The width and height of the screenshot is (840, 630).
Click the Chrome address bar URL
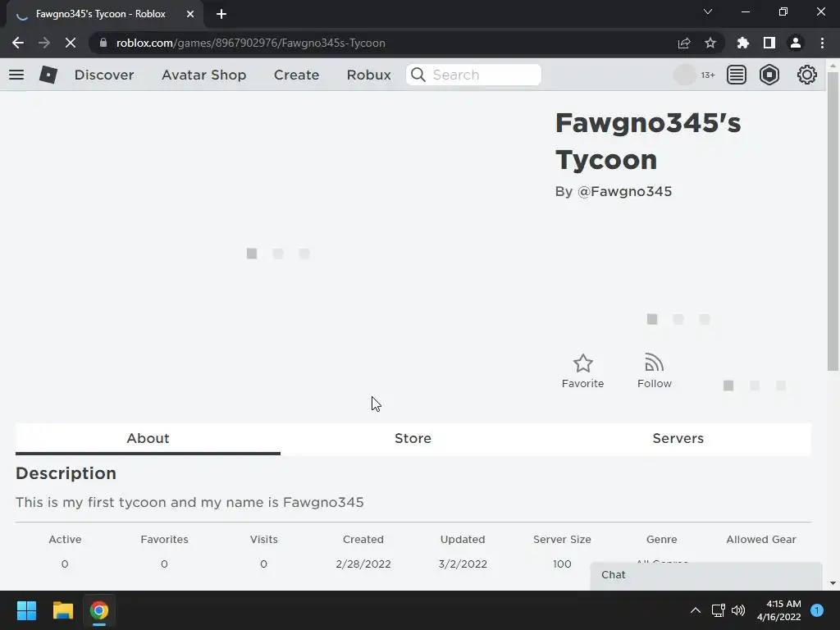pyautogui.click(x=251, y=43)
